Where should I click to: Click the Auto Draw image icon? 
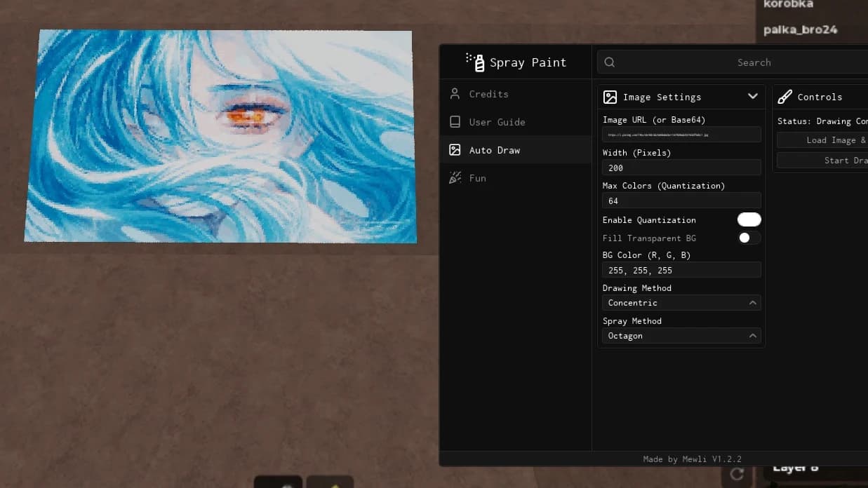pyautogui.click(x=455, y=150)
